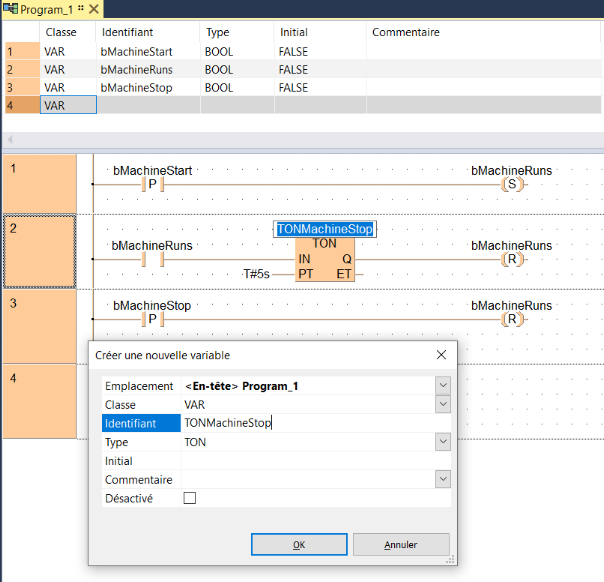Click the bMachineRuns contact on rung 2
604x582 pixels.
pyautogui.click(x=153, y=259)
